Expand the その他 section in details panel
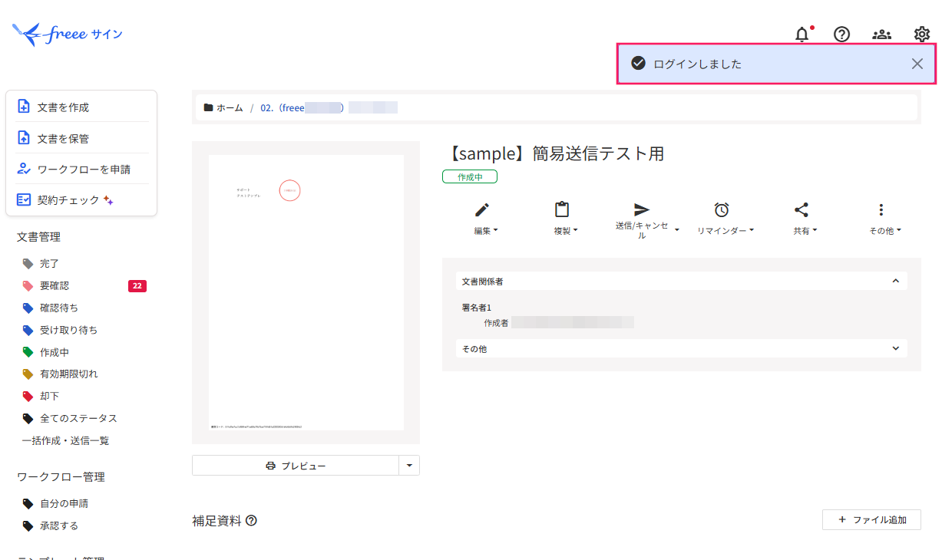 pyautogui.click(x=681, y=349)
